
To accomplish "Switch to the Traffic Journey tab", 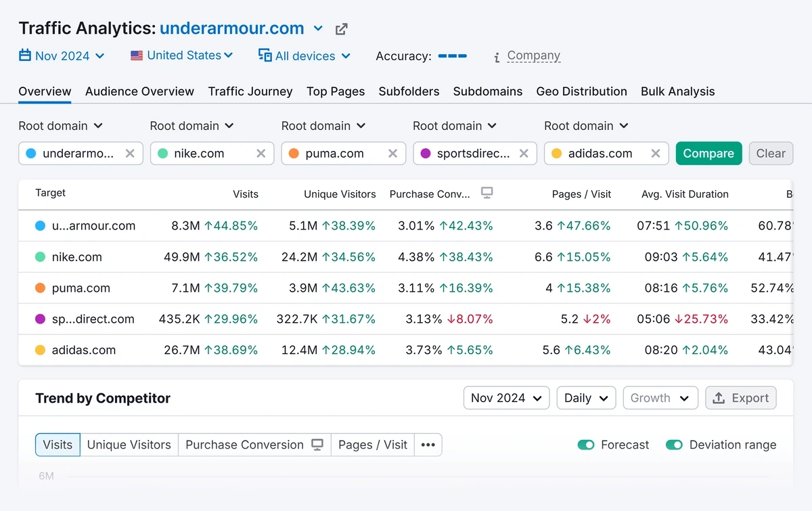I will click(x=250, y=91).
